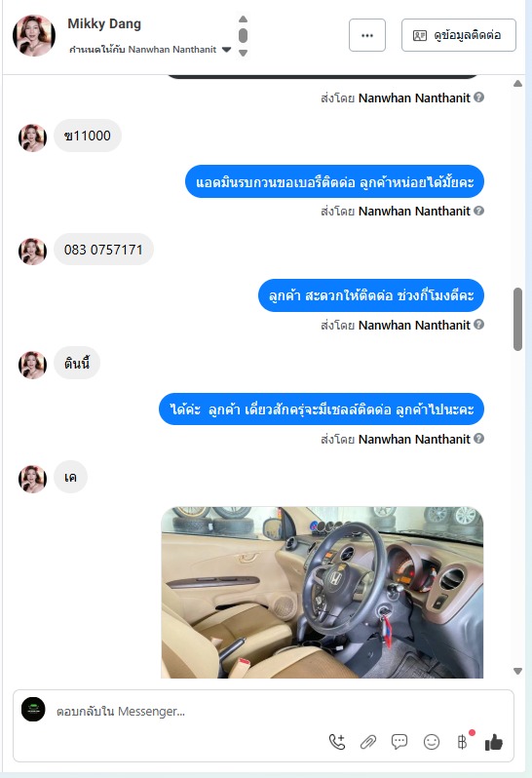Image resolution: width=532 pixels, height=778 pixels.
Task: Click the header stepper up arrow
Action: [243, 19]
